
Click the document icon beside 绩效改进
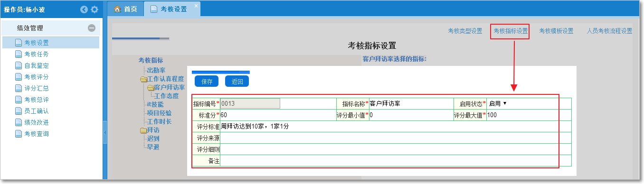point(19,122)
